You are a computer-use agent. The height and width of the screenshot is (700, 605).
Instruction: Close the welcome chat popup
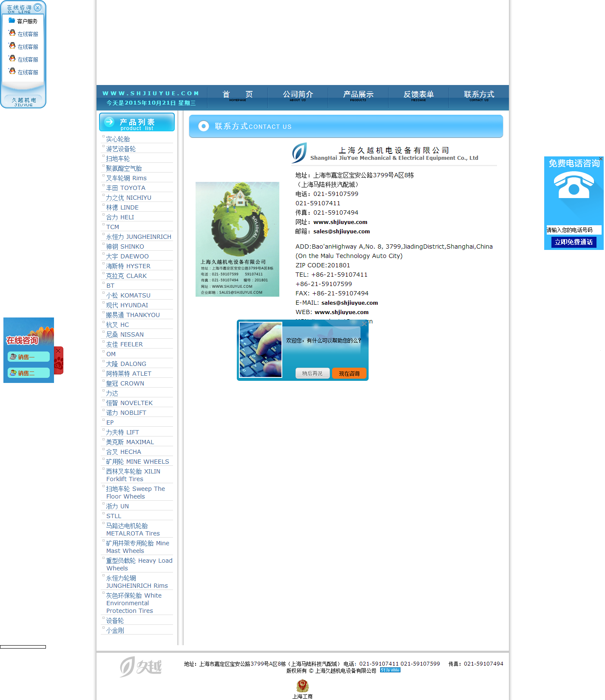(364, 324)
